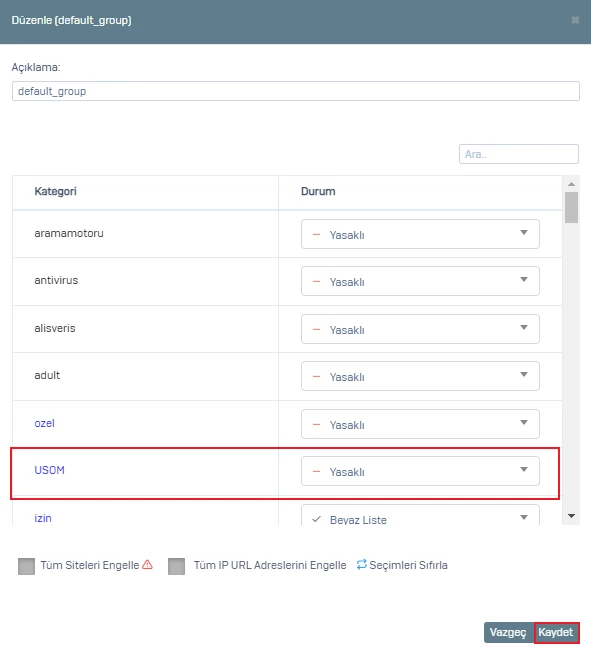This screenshot has height=655, width=591.
Task: Open the ozel category status dropdown
Action: tap(420, 424)
